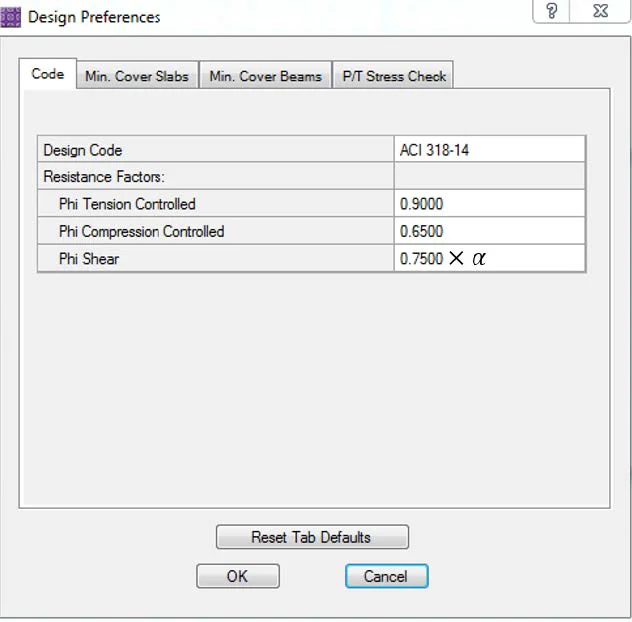Select the Phi Tension Controlled label
Screen dimensions: 632x622
(x=216, y=204)
